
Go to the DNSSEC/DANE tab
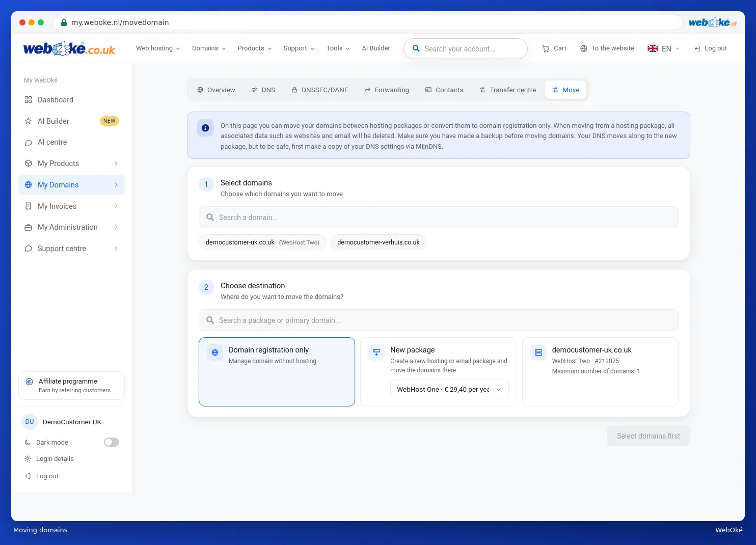320,90
